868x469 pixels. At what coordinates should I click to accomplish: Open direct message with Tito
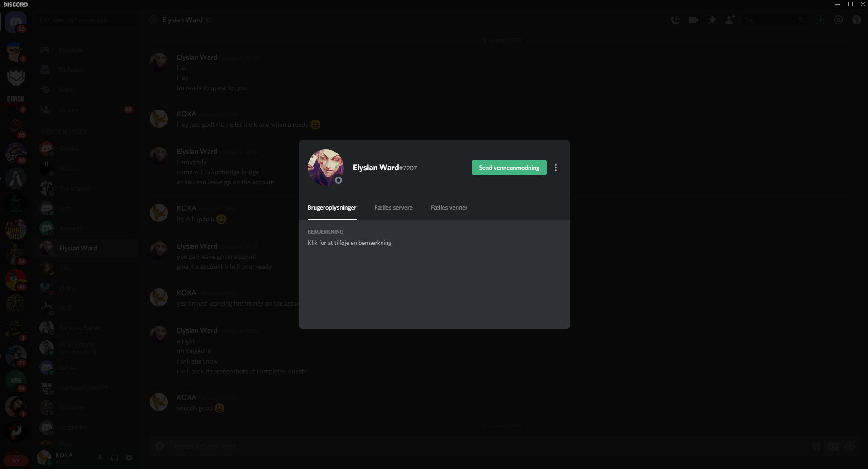click(x=86, y=268)
